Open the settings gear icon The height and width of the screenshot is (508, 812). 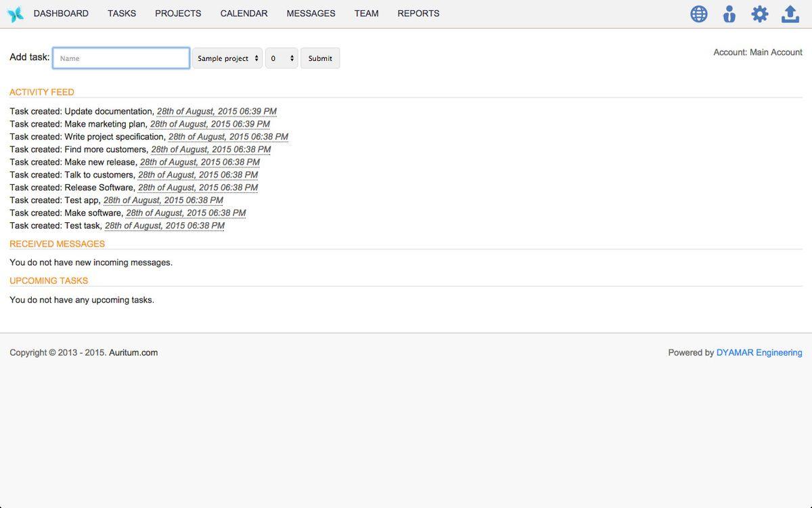tap(760, 14)
